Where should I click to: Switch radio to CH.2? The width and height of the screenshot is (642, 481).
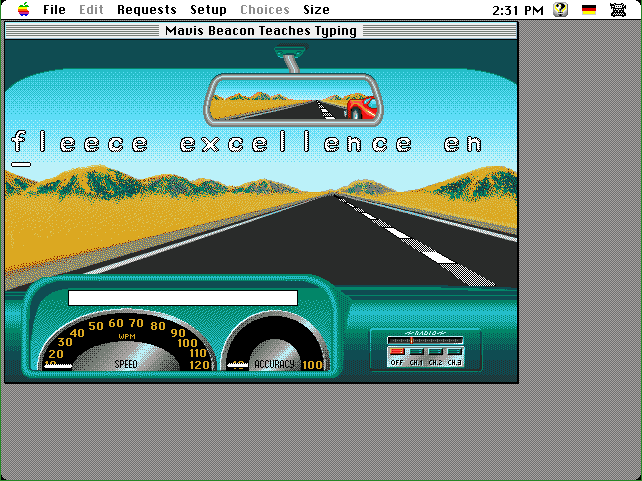tap(435, 352)
